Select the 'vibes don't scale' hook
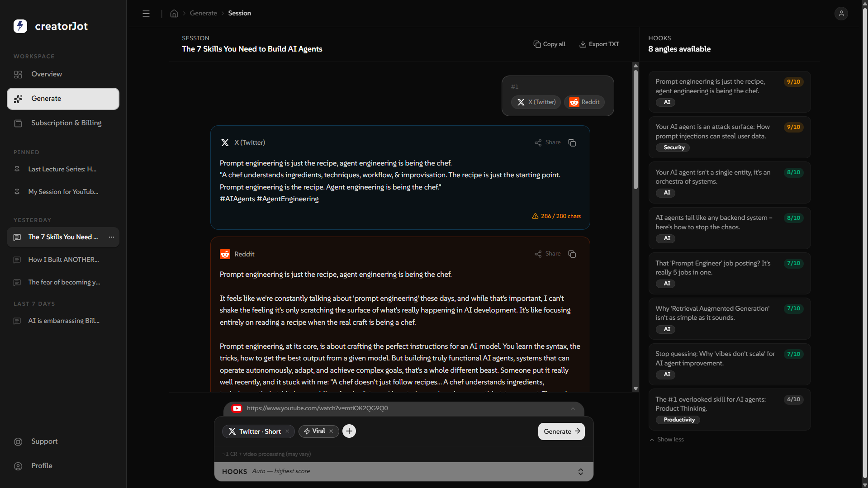The width and height of the screenshot is (868, 488). pos(730,365)
